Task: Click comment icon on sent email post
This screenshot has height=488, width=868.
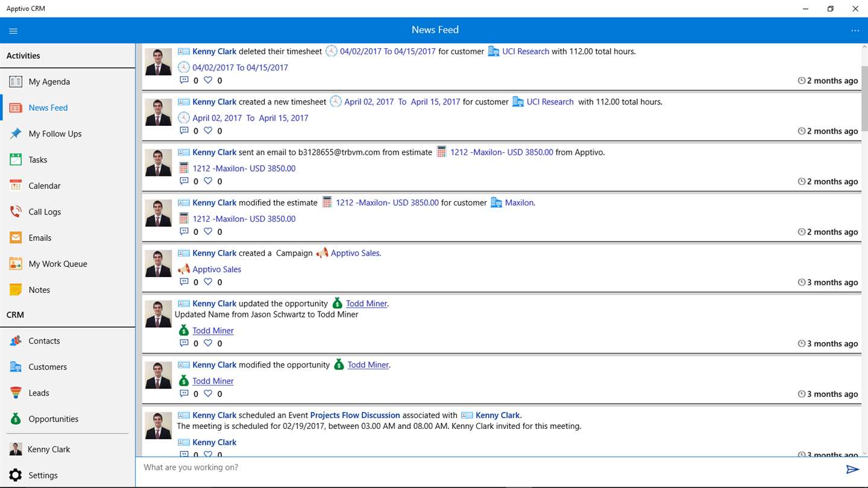Action: [184, 181]
